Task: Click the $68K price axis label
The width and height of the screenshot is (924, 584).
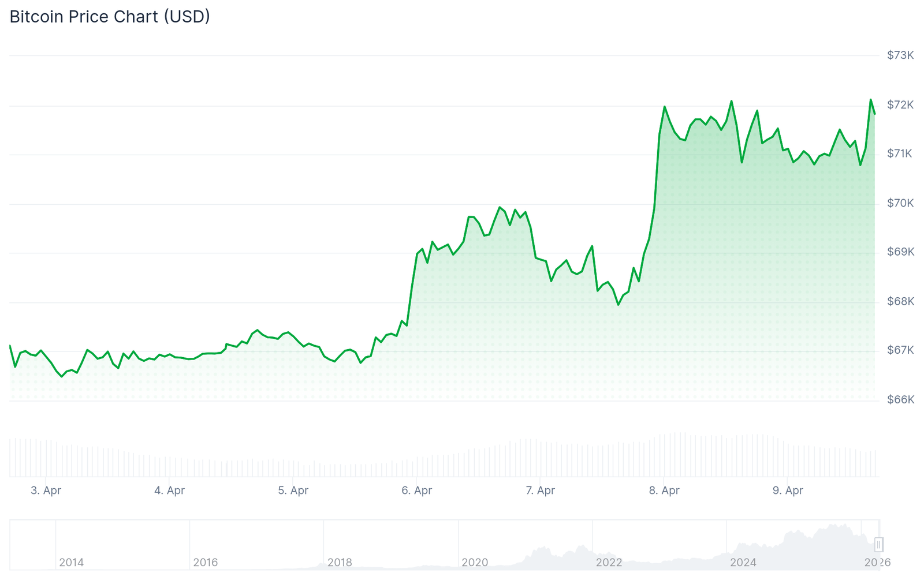Action: click(x=900, y=302)
